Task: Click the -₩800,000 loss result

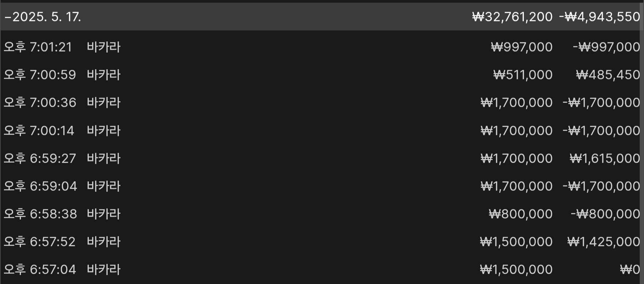Action: [x=605, y=214]
